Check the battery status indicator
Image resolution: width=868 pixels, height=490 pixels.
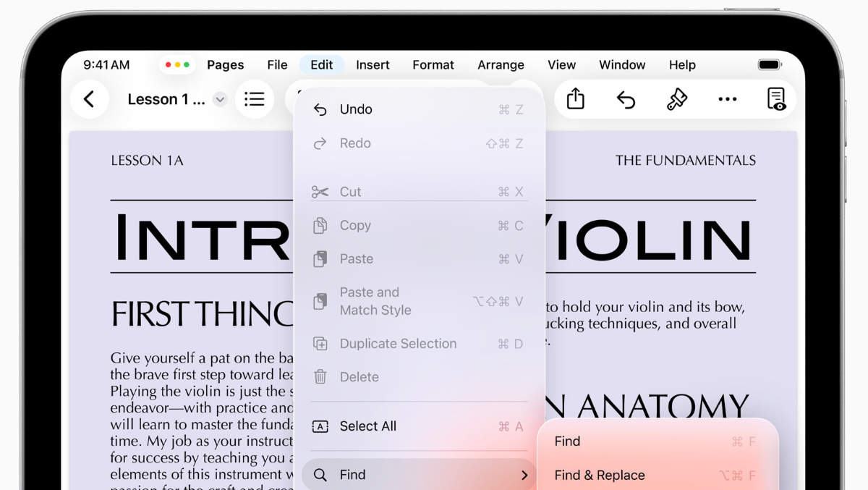(x=769, y=65)
